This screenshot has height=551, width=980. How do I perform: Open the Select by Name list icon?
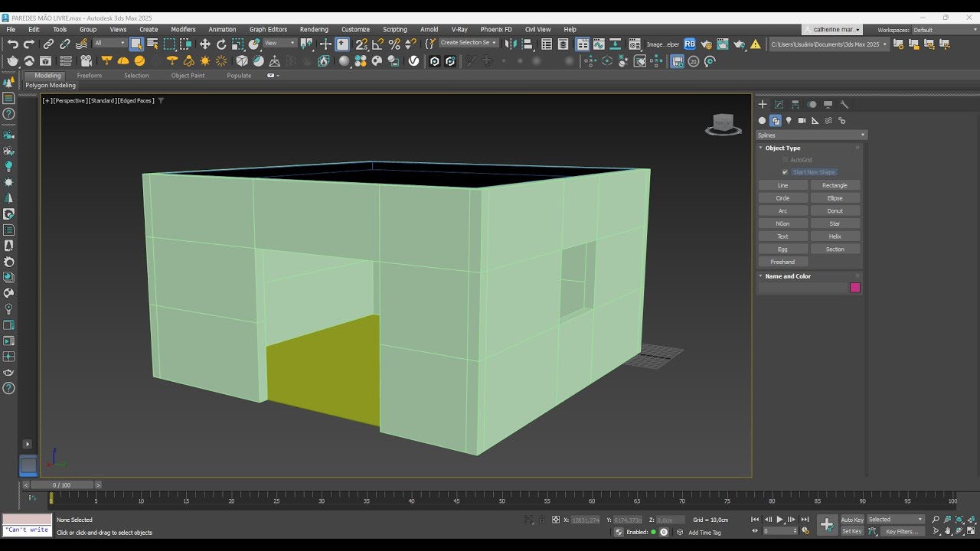pos(152,44)
